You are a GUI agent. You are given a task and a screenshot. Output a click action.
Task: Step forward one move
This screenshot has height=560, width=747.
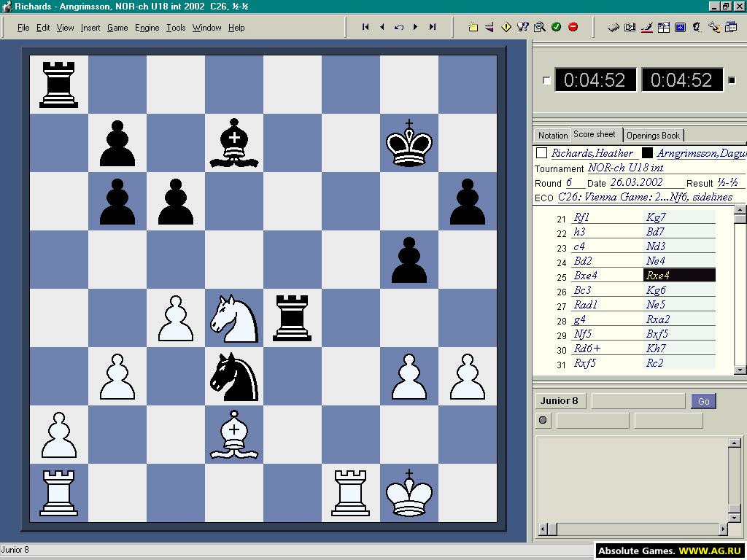point(415,27)
